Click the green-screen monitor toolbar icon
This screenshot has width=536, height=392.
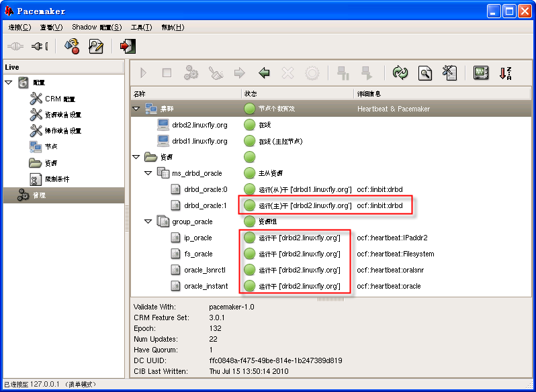480,73
